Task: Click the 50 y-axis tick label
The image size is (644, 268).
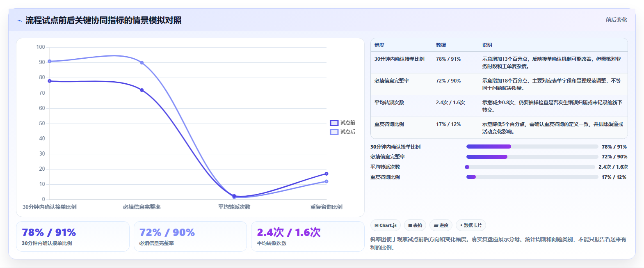Action: [x=42, y=123]
